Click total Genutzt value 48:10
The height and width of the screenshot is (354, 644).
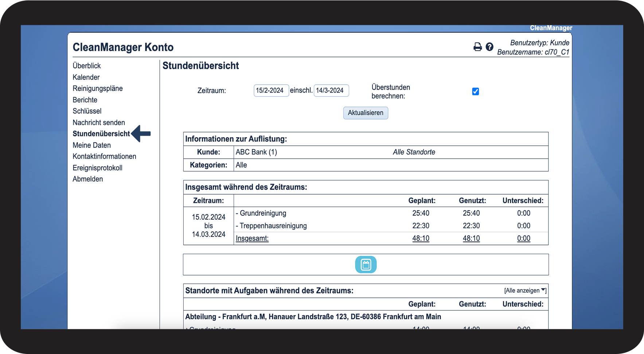[471, 238]
